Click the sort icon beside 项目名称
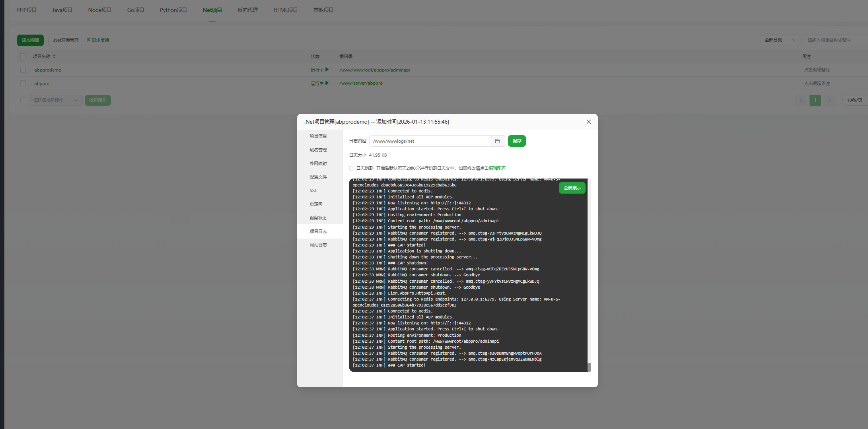Viewport: 868px width, 429px height. point(54,56)
